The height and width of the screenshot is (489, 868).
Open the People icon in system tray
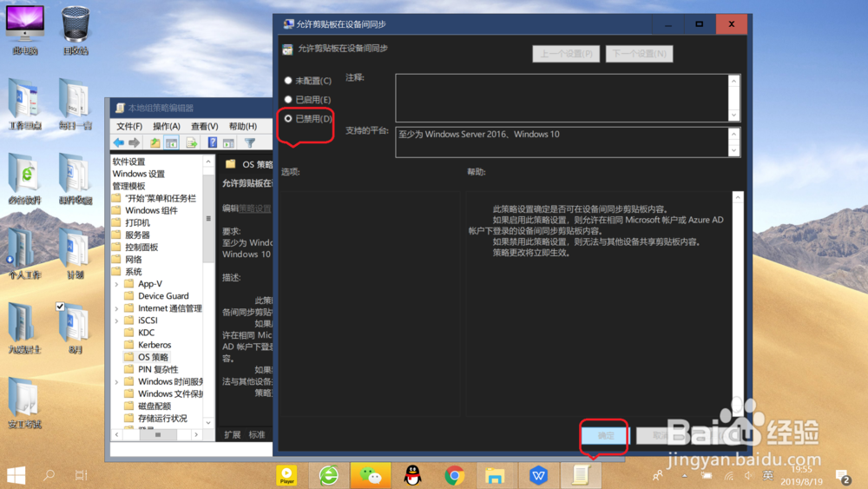658,475
